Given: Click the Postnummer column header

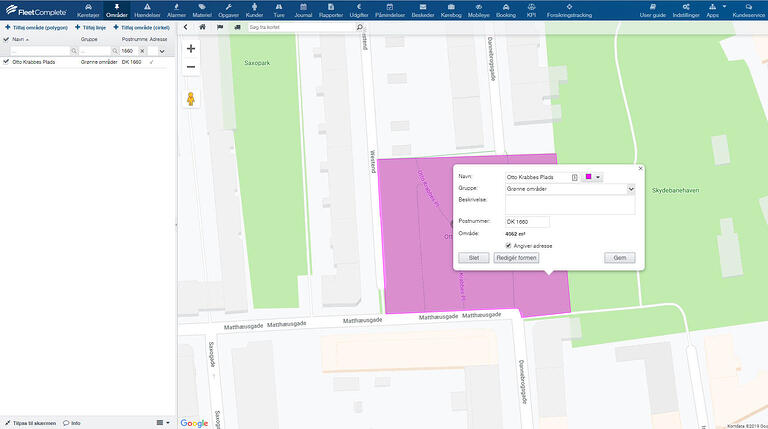Looking at the screenshot, I should [x=134, y=39].
